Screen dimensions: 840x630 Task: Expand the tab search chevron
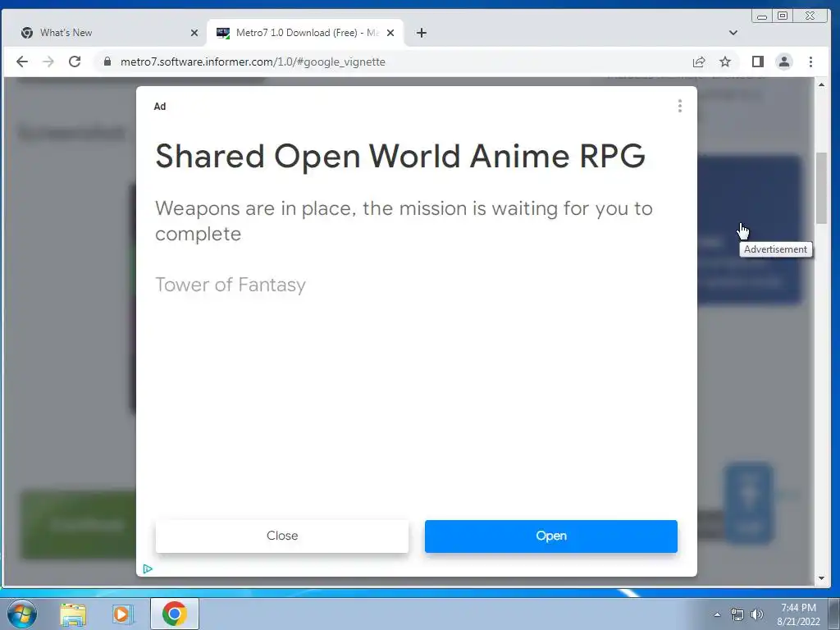coord(733,33)
